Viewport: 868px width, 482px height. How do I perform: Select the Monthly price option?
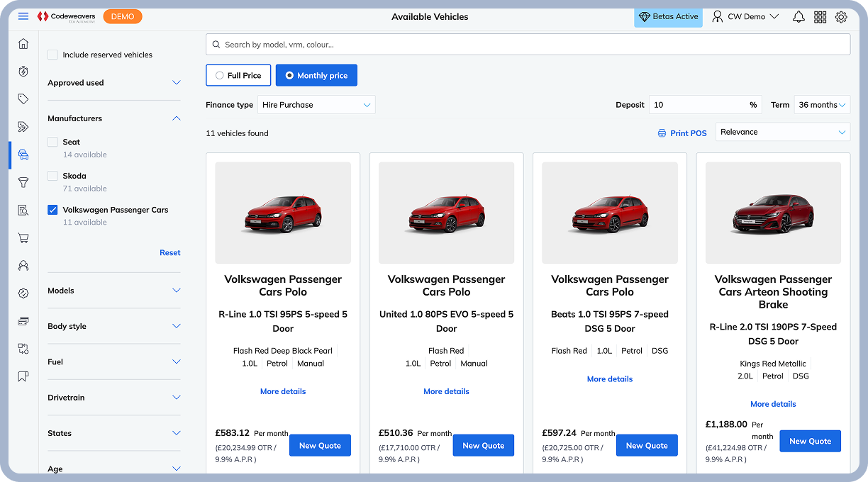click(316, 75)
